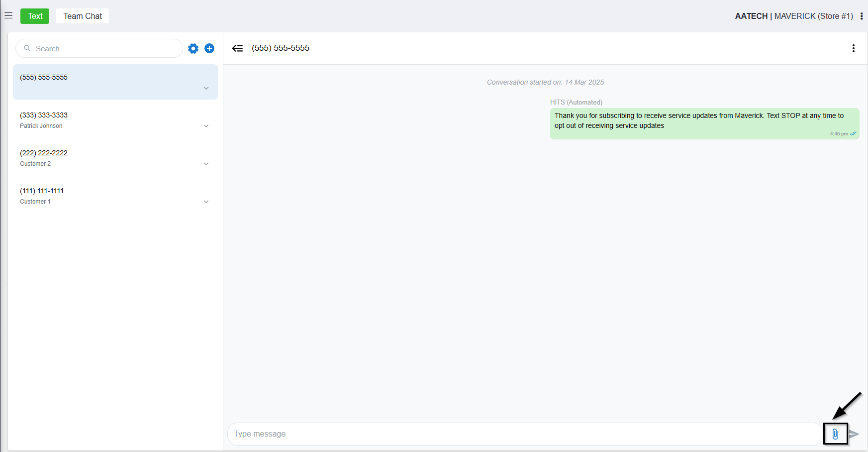
Task: Click the back arrow beside conversation title
Action: tap(238, 48)
